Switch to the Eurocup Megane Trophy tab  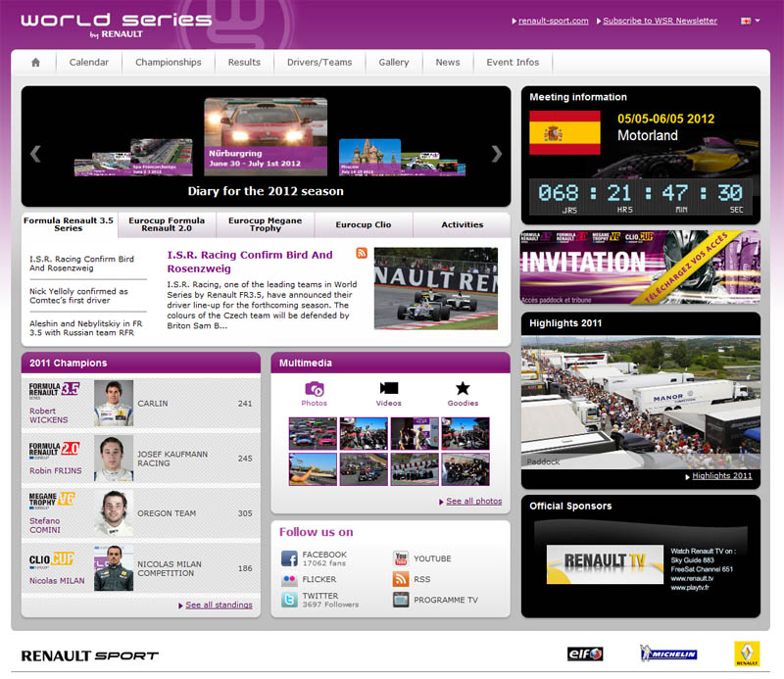266,224
